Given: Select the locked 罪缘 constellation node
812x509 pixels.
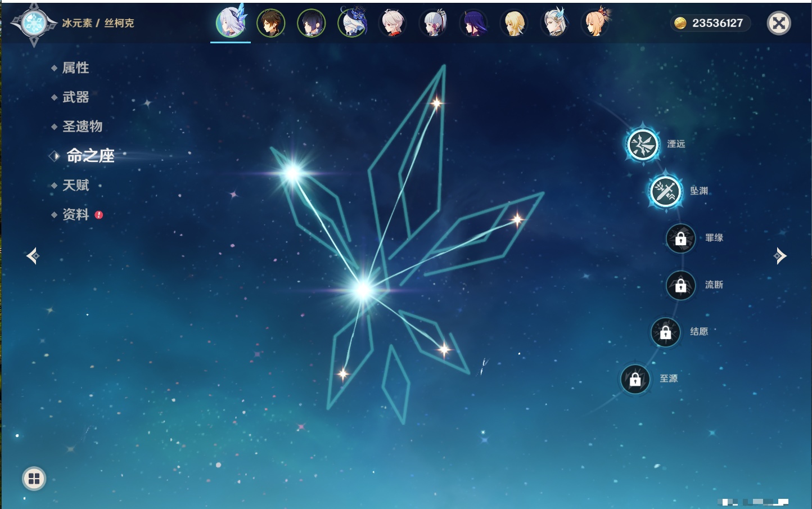Looking at the screenshot, I should 680,238.
